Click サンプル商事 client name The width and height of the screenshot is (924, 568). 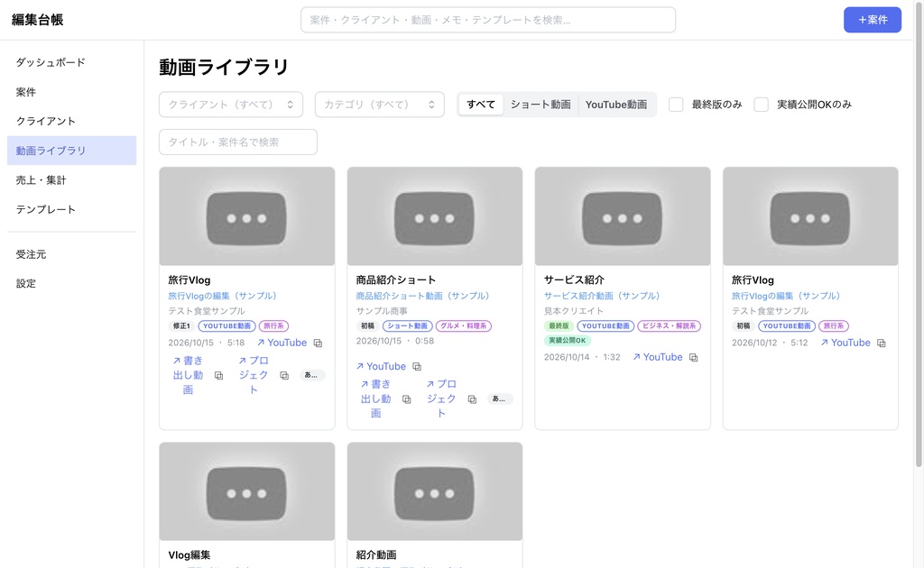click(x=382, y=311)
